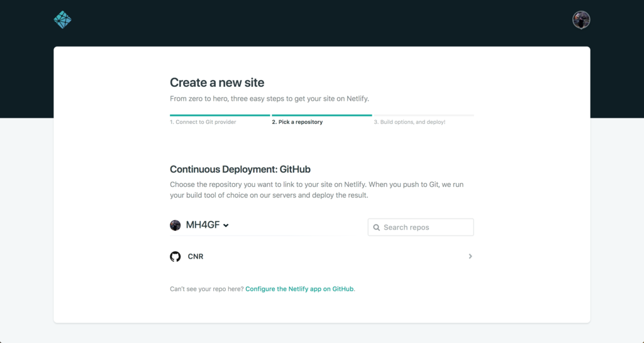Image resolution: width=644 pixels, height=343 pixels.
Task: Click the magnifier icon in Search repos
Action: pos(376,228)
